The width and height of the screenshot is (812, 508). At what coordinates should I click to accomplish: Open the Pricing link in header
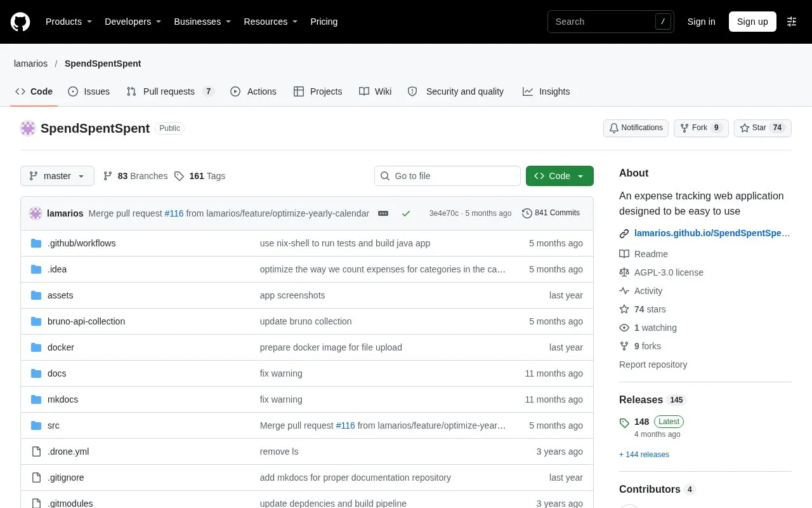click(x=324, y=22)
